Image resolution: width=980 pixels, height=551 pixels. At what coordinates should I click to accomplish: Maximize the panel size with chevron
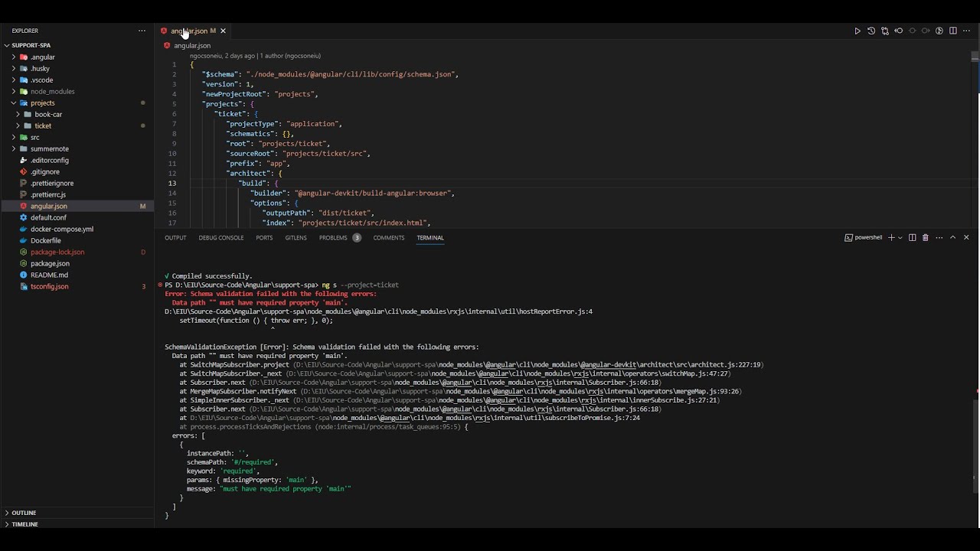click(x=952, y=238)
